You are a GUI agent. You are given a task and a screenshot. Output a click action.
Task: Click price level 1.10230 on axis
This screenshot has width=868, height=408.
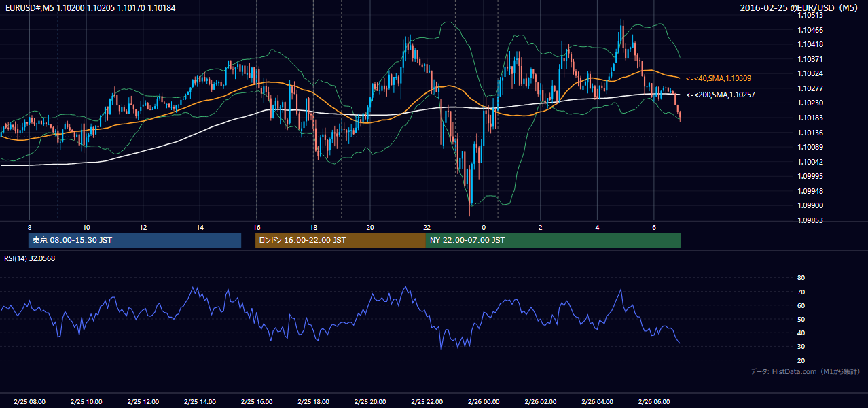point(810,103)
